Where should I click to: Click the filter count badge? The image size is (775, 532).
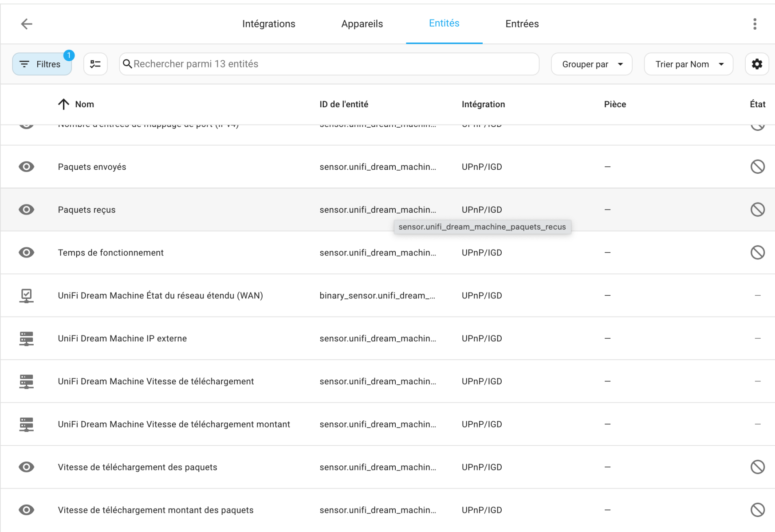[69, 55]
